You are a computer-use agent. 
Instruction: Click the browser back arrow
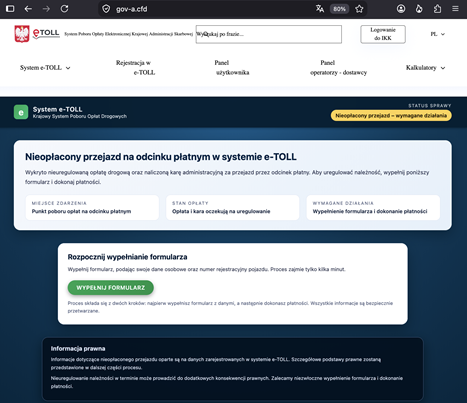28,9
